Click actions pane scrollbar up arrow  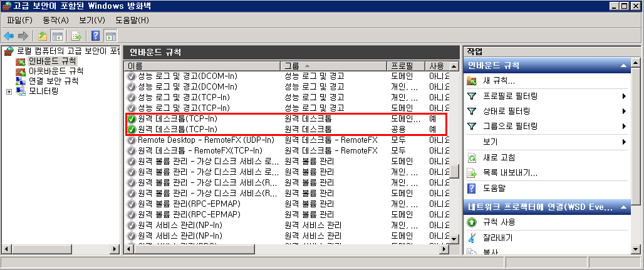pyautogui.click(x=635, y=63)
